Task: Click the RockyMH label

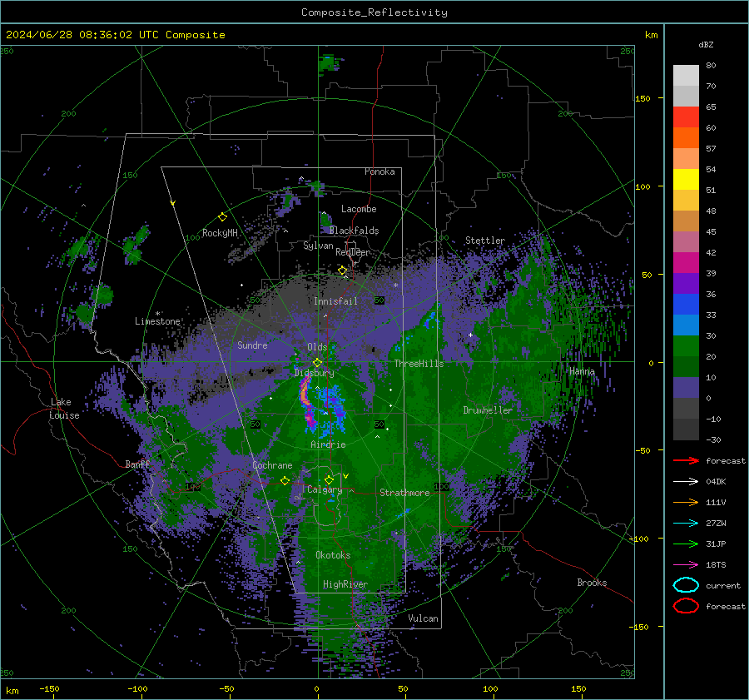Action: coord(220,233)
